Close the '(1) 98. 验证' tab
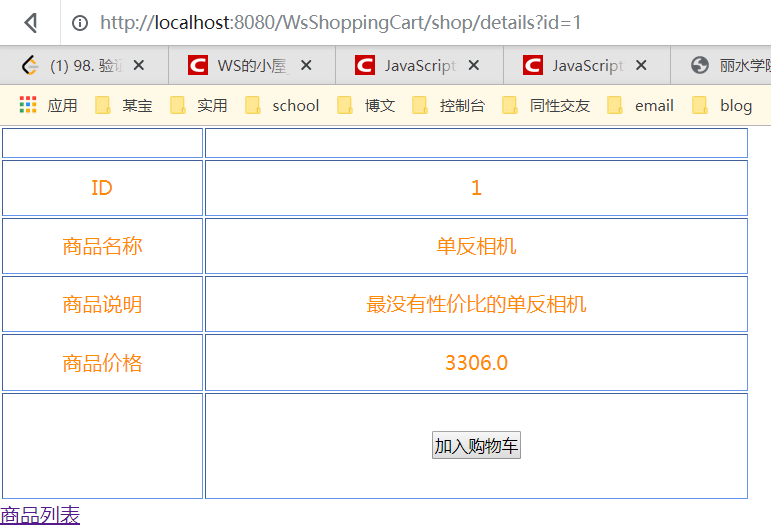 coord(139,65)
